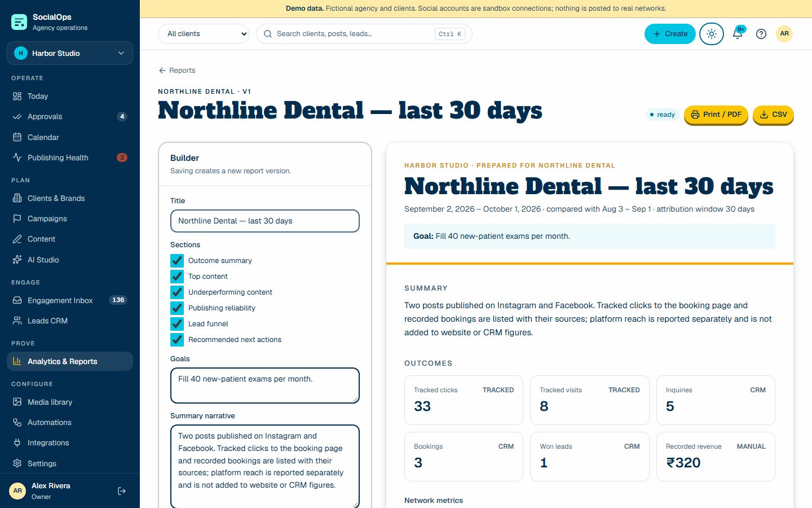Click the Recorded revenue outcome card

click(716, 457)
